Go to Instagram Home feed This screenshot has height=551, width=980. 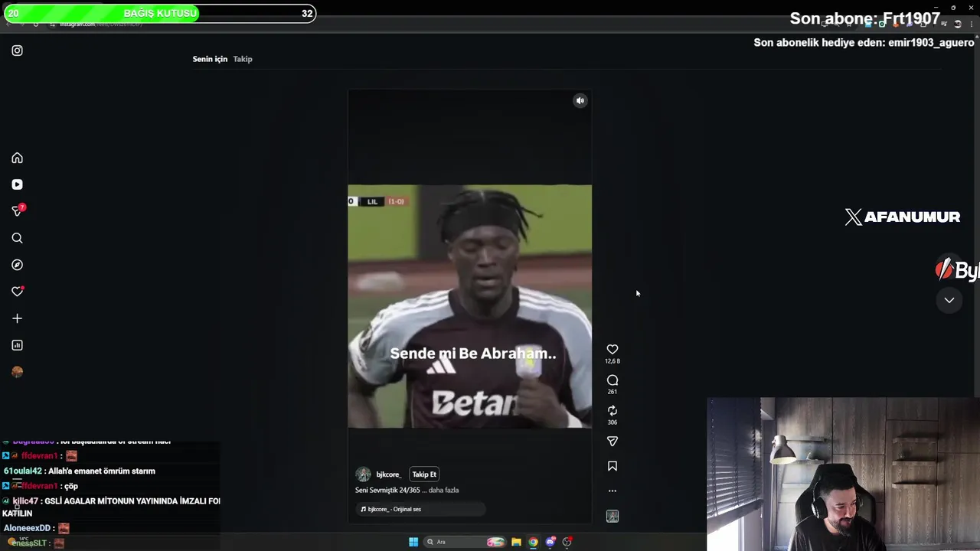[x=17, y=158]
